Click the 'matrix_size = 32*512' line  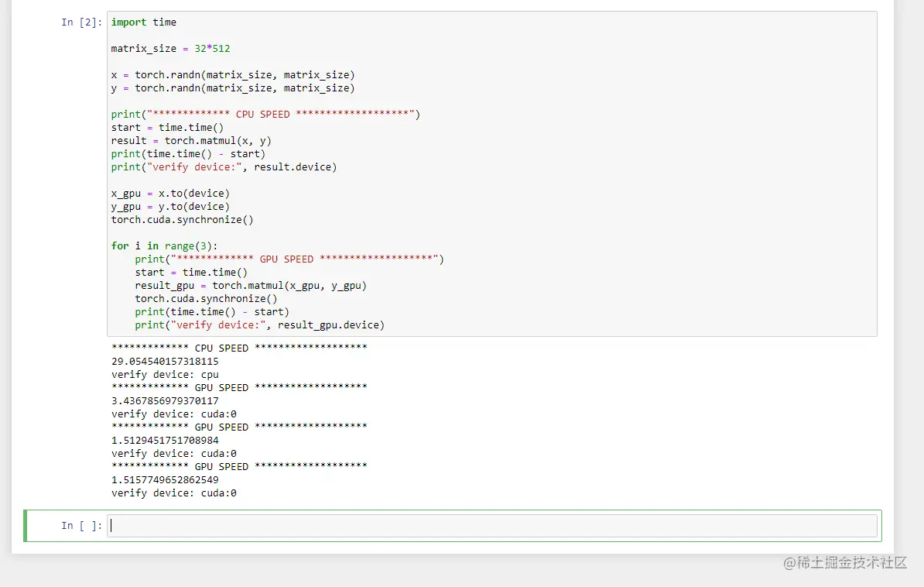click(x=170, y=48)
